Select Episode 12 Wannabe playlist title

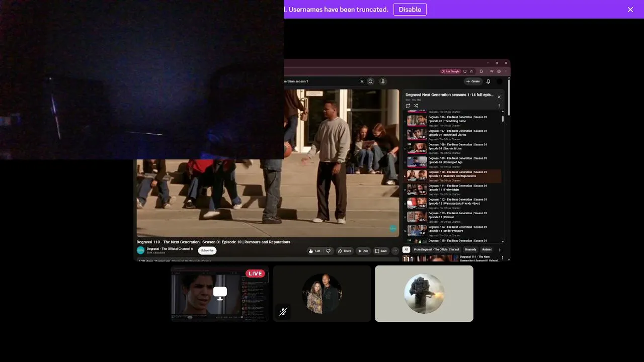(458, 202)
